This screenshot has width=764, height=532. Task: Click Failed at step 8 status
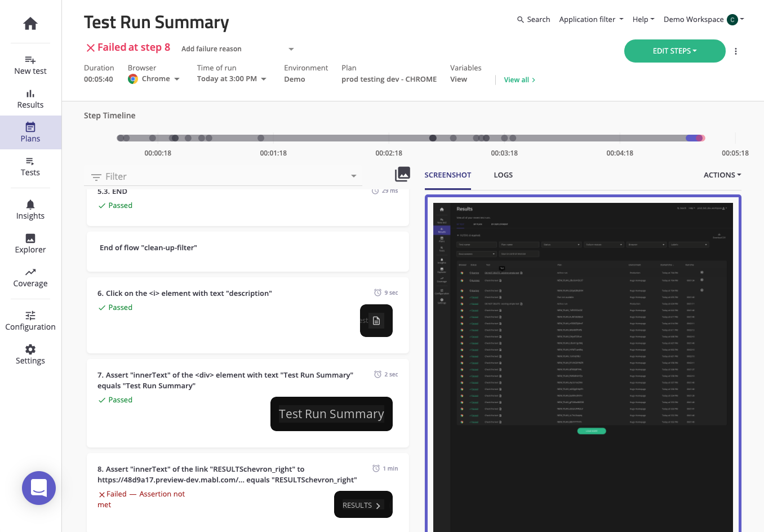point(134,47)
